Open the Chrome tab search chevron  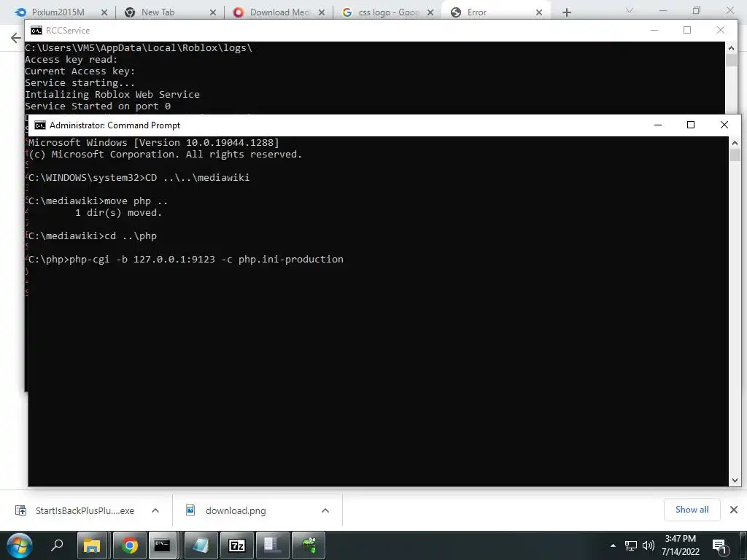click(x=630, y=10)
